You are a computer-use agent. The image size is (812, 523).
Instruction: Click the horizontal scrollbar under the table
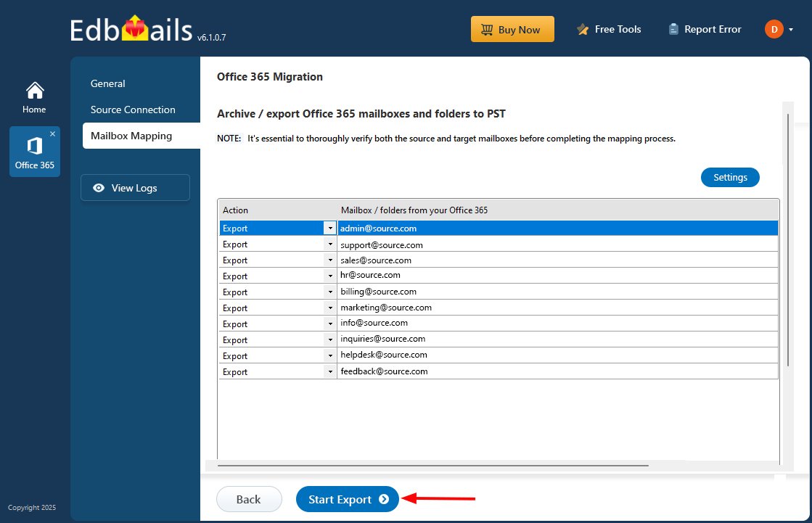pos(433,466)
